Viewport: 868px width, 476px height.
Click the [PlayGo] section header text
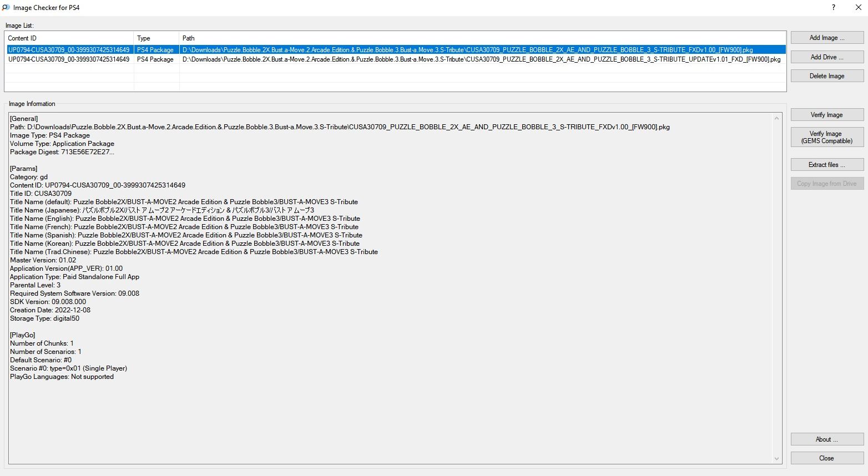pos(22,335)
